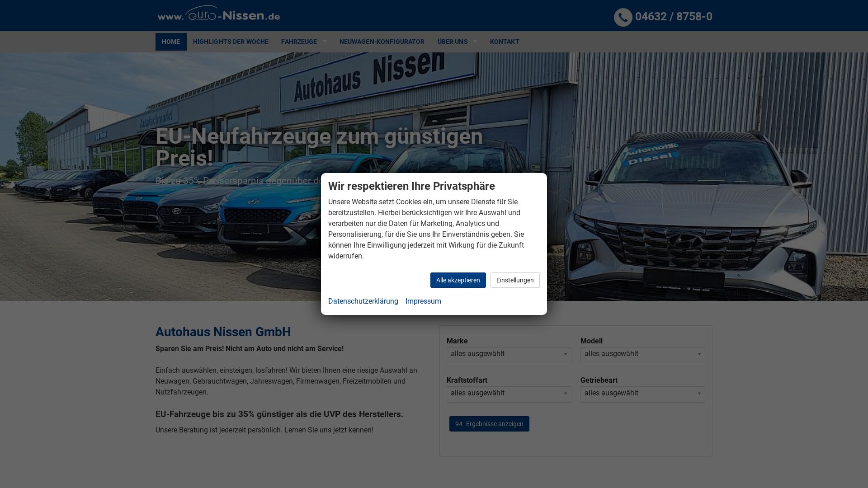The height and width of the screenshot is (488, 868).
Task: Open the Marke dropdown
Action: (509, 355)
